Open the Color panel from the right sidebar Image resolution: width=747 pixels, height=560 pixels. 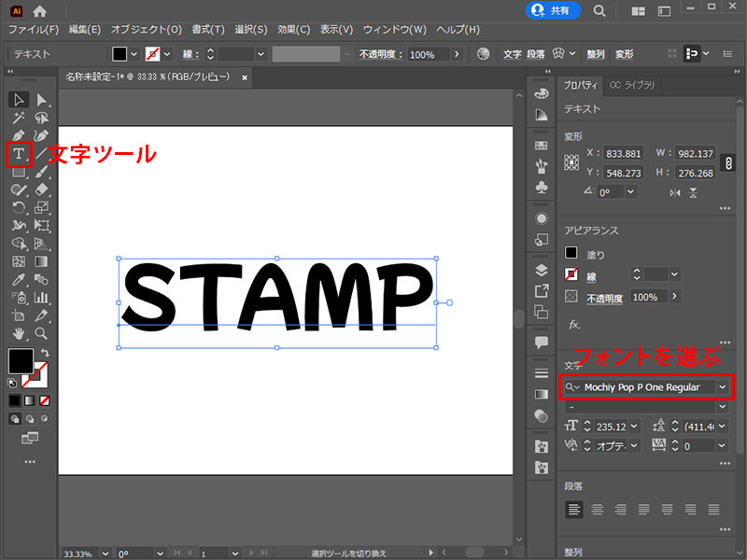pos(542,94)
